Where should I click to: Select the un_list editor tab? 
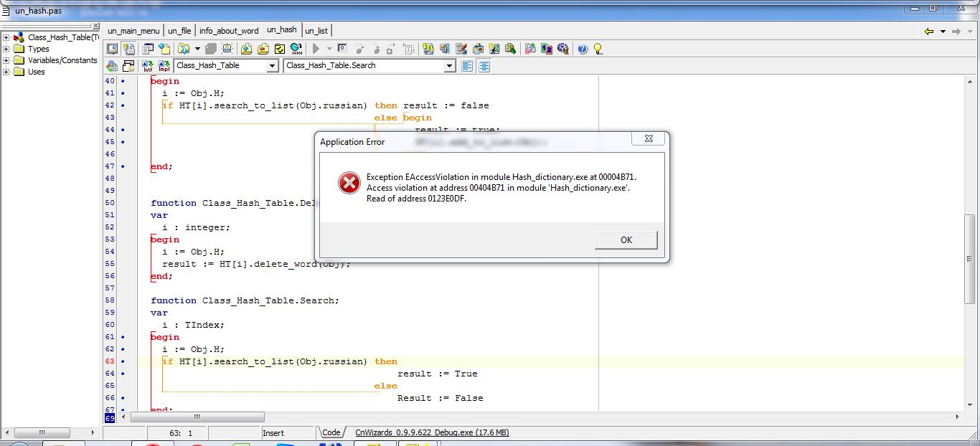click(316, 31)
